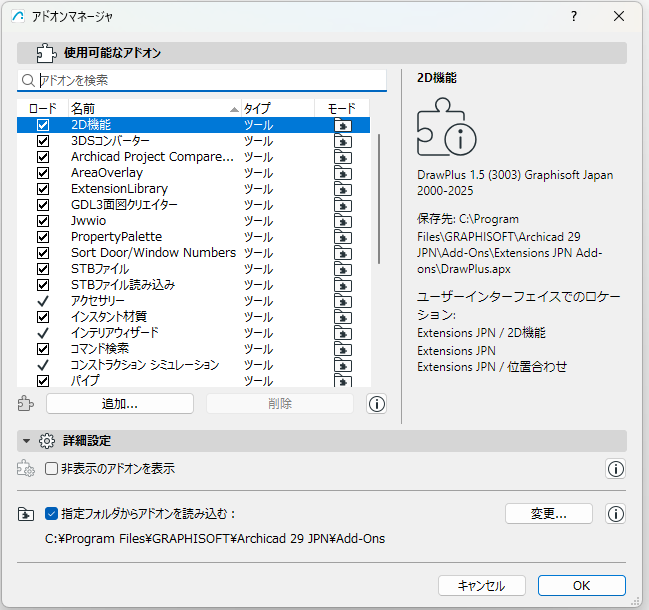Confirm with the OK button
This screenshot has height=610, width=649.
click(582, 586)
